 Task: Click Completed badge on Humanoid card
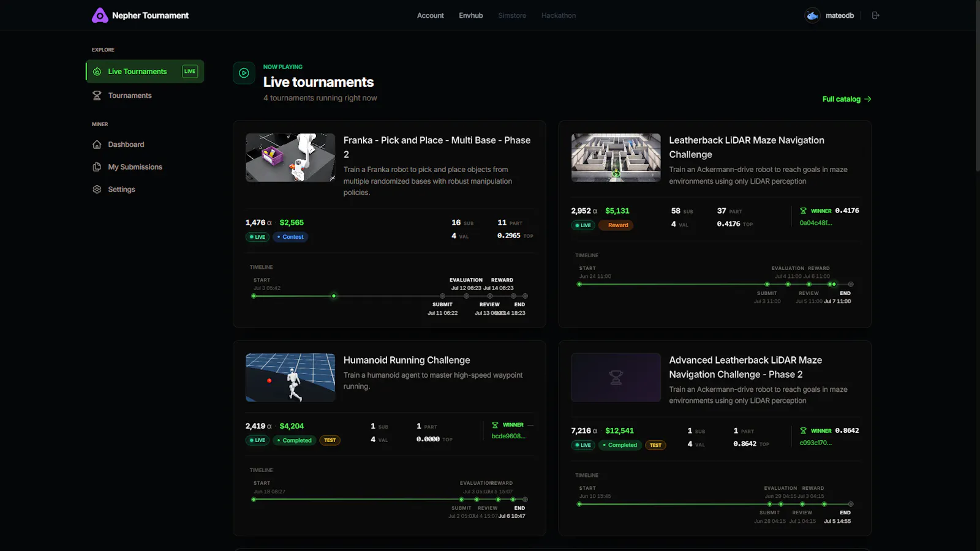click(295, 440)
